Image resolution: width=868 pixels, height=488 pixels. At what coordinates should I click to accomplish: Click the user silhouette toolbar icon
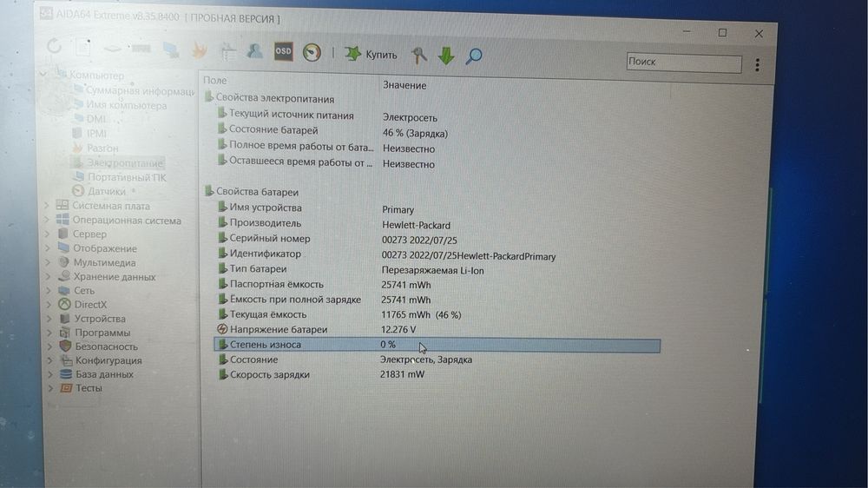(254, 51)
